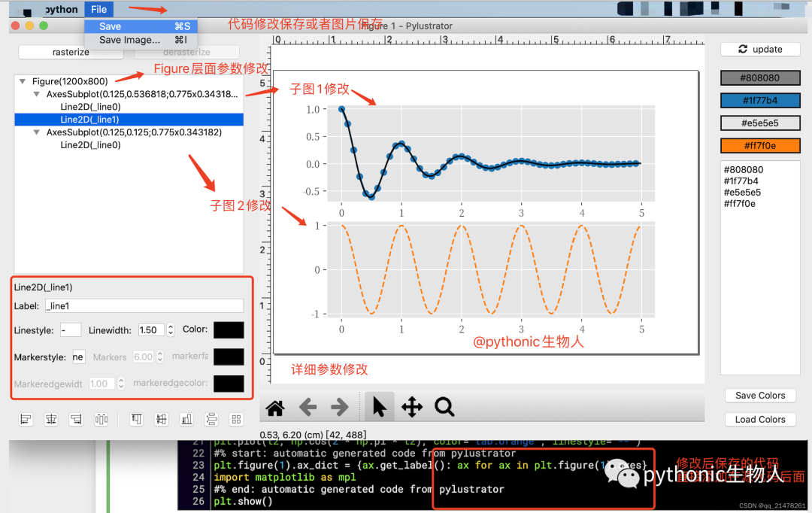Viewport: 812px width, 513px height.
Task: Click the derasterize button
Action: point(187,52)
